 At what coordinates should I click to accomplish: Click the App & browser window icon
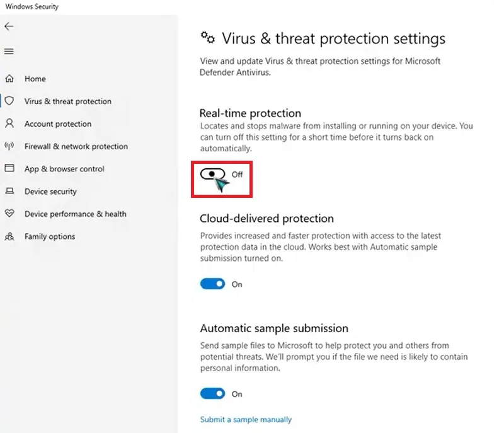(x=9, y=168)
